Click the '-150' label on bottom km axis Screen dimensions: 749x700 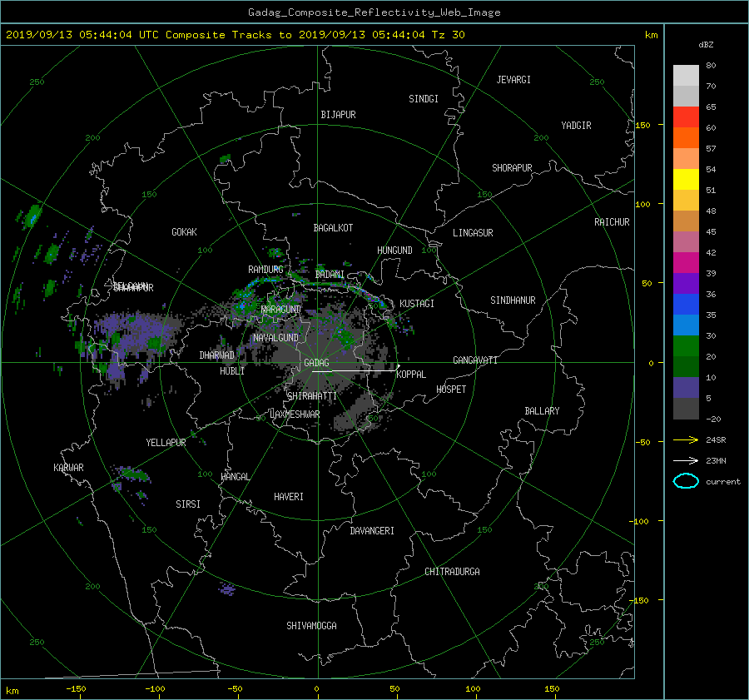[76, 689]
